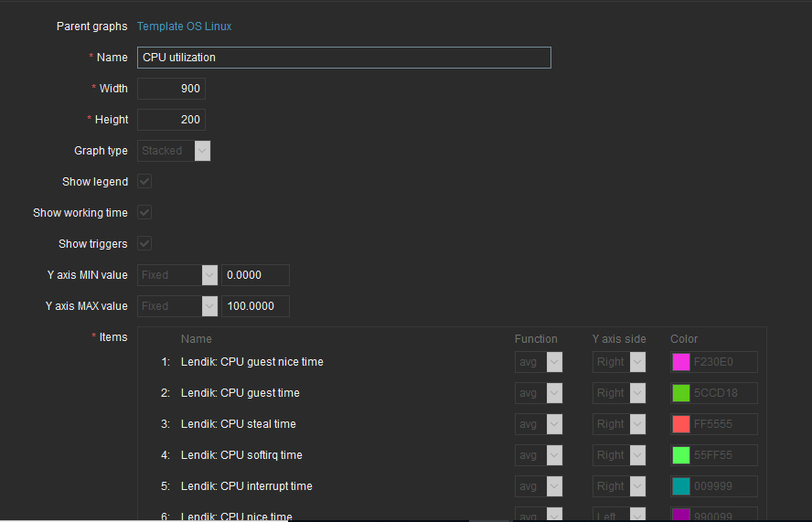This screenshot has height=522, width=812.
Task: Click the magenta color swatch for CPU guest nice time
Action: click(681, 362)
